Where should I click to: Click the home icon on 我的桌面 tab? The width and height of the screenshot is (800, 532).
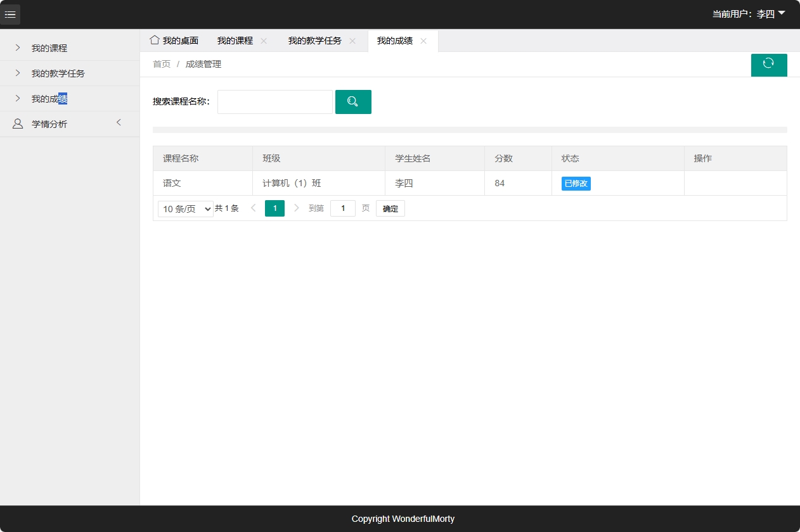(x=154, y=40)
